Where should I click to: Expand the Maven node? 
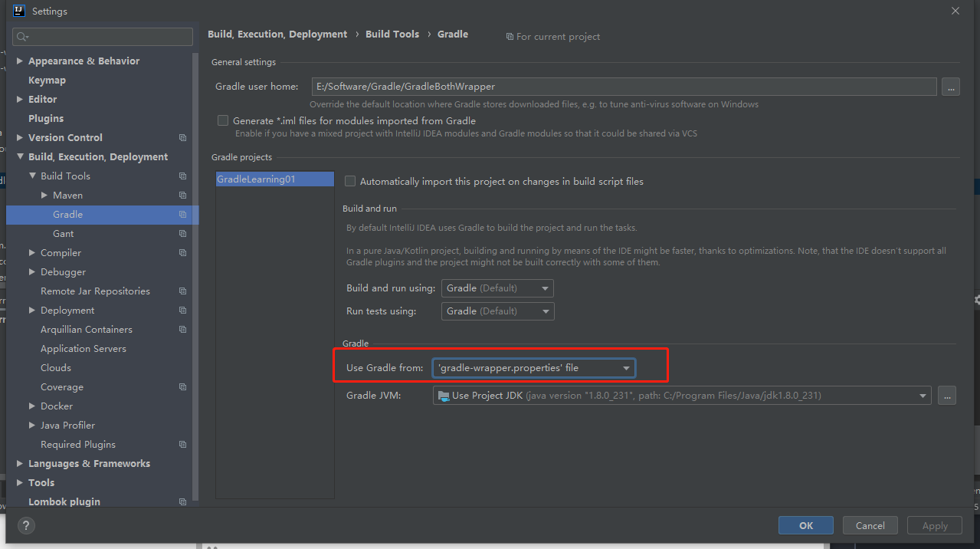tap(44, 196)
